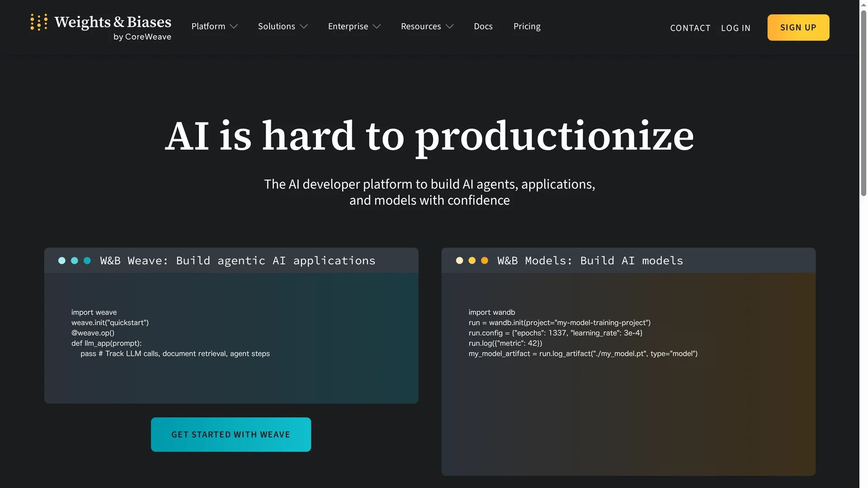Click the 'AI developer platform' subtitle text
This screenshot has height=488, width=868.
429,192
